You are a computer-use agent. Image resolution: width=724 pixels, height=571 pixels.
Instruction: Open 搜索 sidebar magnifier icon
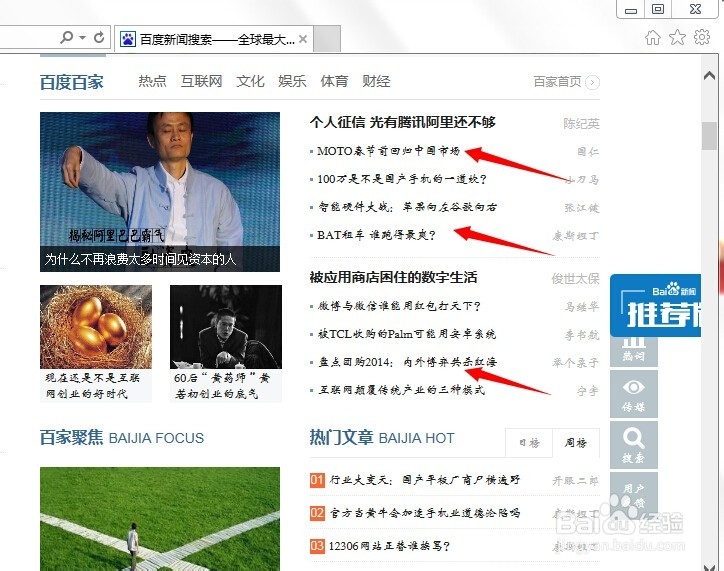(634, 445)
